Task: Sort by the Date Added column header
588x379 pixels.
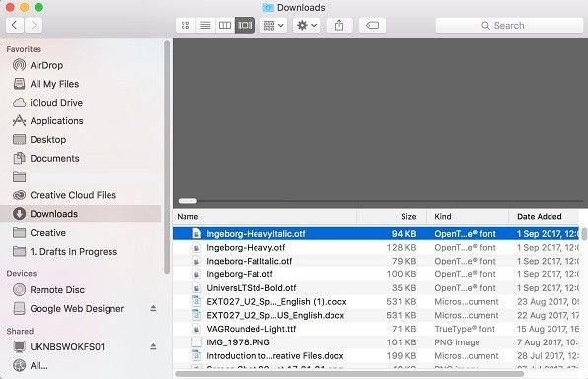Action: pyautogui.click(x=544, y=217)
